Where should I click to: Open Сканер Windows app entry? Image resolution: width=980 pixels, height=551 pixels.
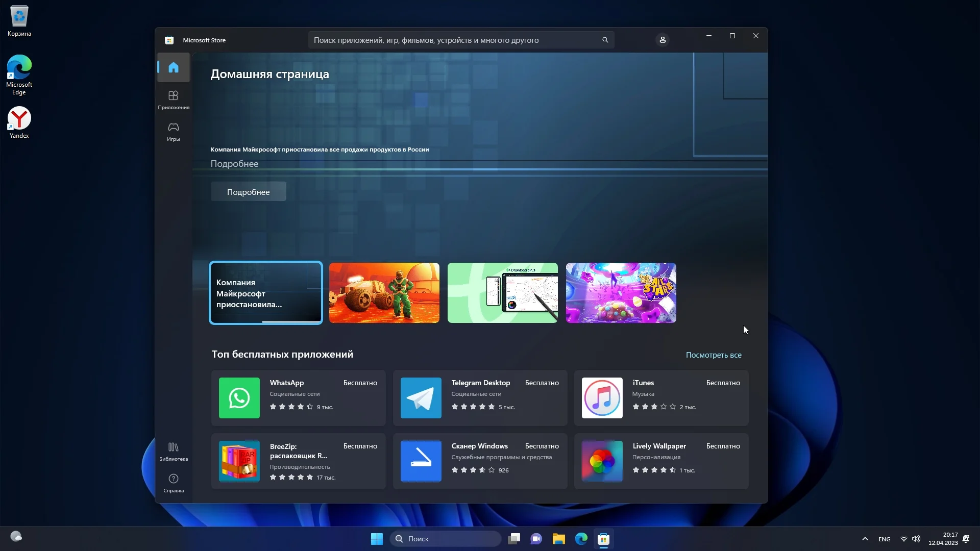tap(480, 461)
